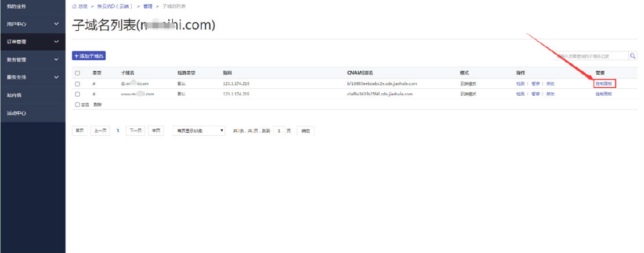Click the home icon in breadcrumb
This screenshot has width=644, height=253.
click(x=74, y=6)
